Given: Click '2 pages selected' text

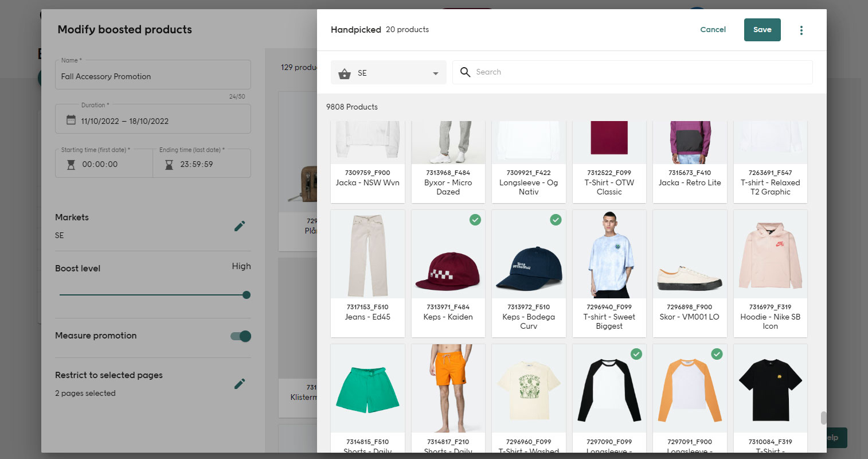Looking at the screenshot, I should click(85, 393).
